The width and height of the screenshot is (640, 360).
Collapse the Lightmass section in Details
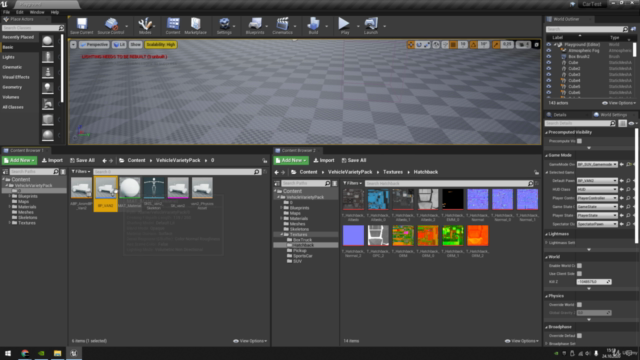547,234
